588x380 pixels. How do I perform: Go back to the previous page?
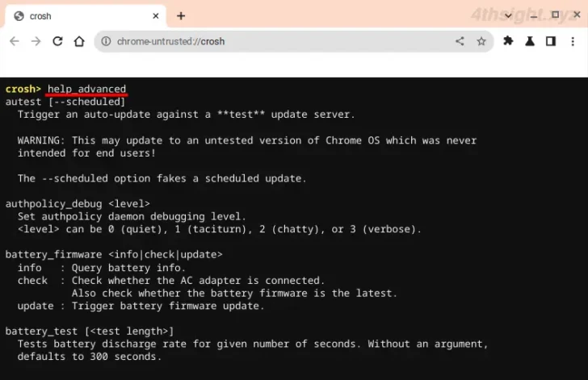(x=15, y=41)
